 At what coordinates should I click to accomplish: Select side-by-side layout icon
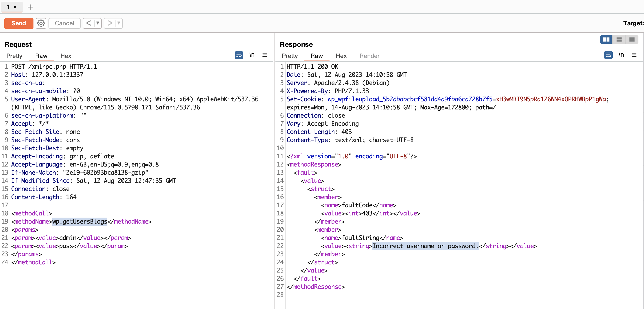point(606,39)
